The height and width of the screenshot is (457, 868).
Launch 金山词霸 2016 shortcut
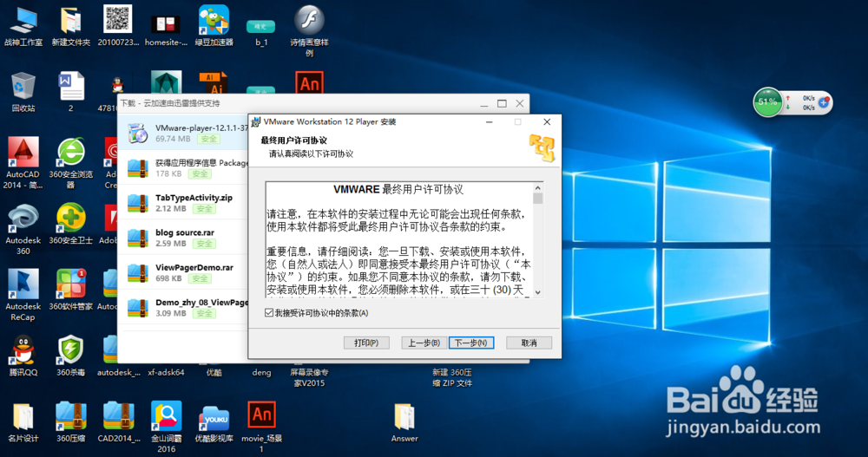click(166, 427)
